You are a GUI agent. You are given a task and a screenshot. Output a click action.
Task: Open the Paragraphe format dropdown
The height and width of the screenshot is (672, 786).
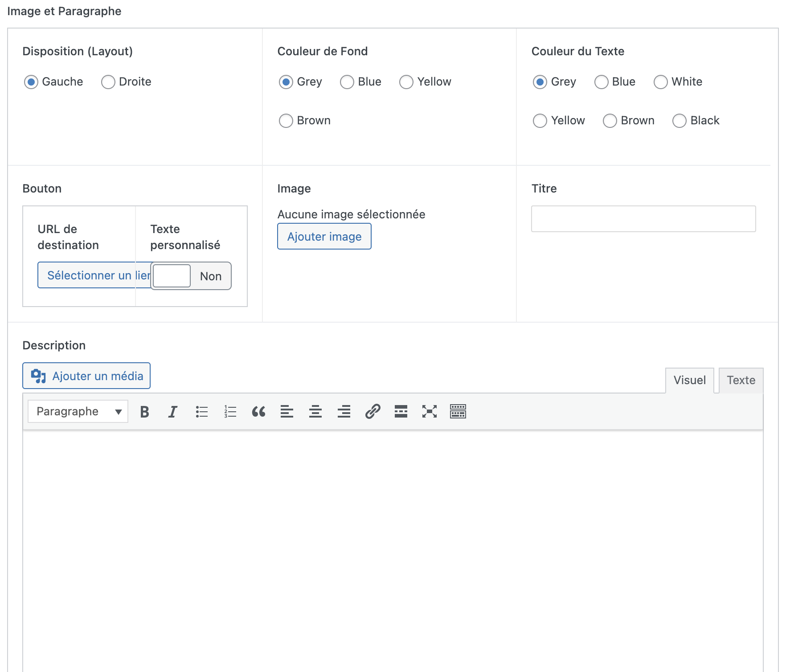(x=78, y=411)
